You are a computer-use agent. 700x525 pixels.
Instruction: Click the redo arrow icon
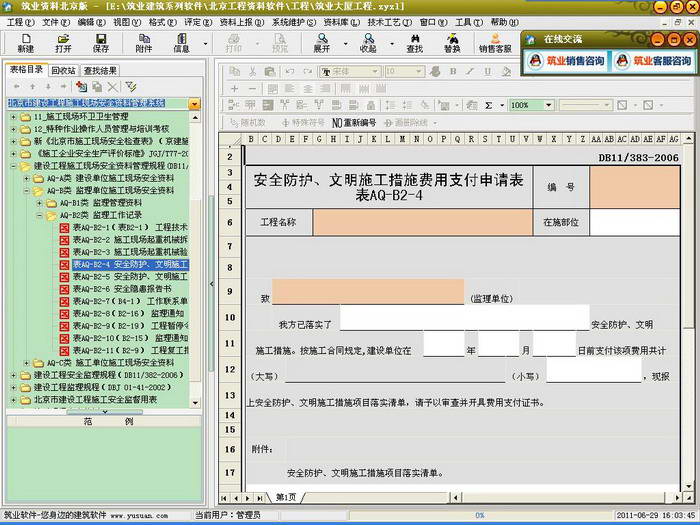(308, 71)
